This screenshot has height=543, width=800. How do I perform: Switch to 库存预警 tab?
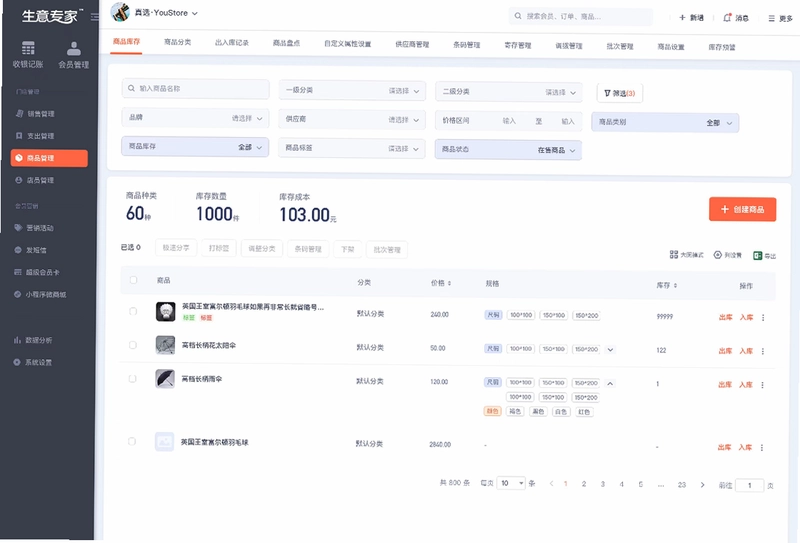point(722,47)
